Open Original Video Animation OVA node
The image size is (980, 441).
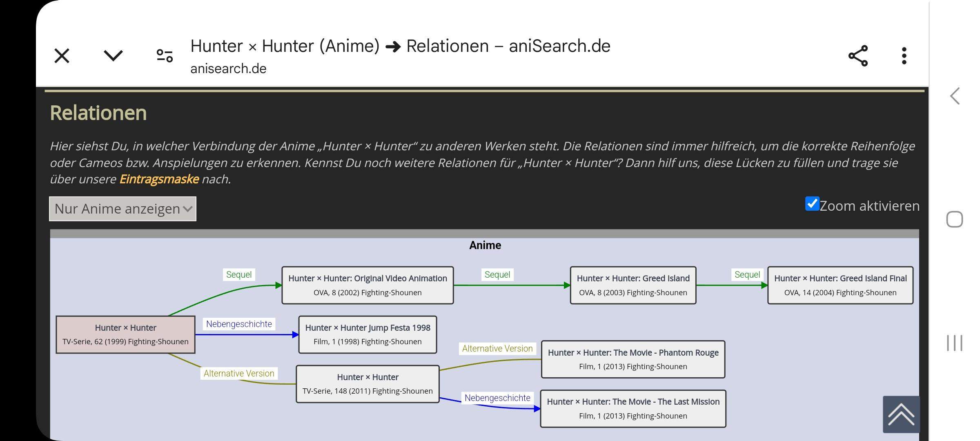[367, 285]
